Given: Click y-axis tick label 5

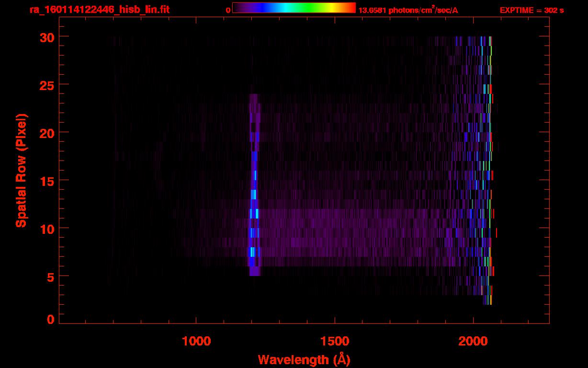Looking at the screenshot, I should click(50, 276).
